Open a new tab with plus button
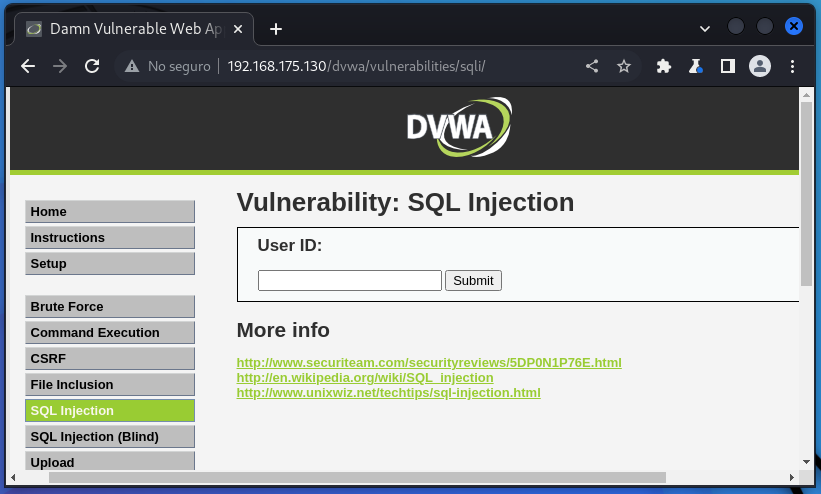 tap(275, 29)
